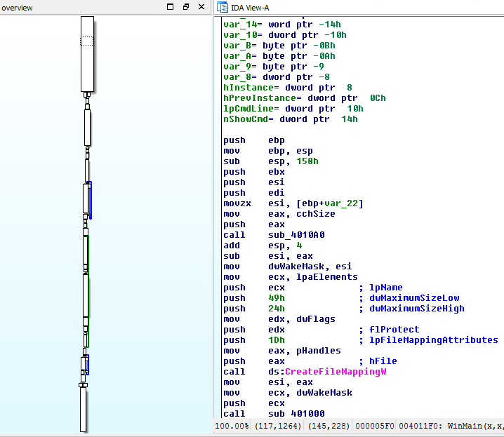Viewport: 504px width, 437px height.
Task: Close the graph overview panel
Action: coord(201,7)
